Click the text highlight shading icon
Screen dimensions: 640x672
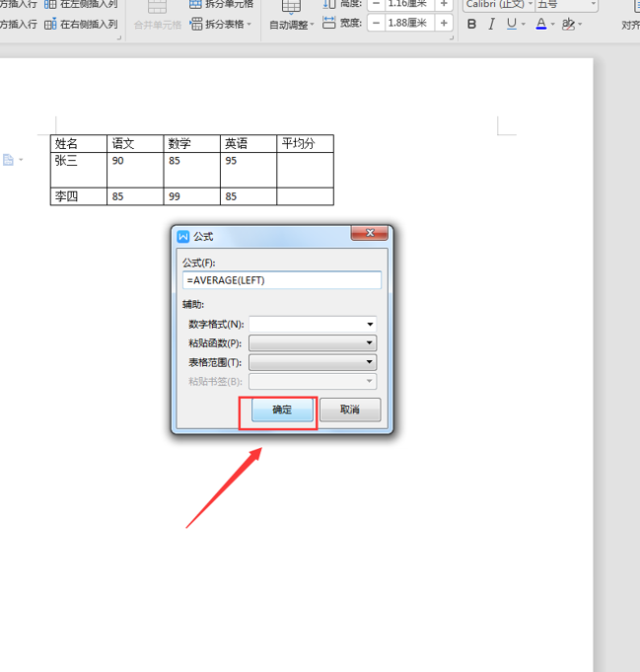coord(568,24)
